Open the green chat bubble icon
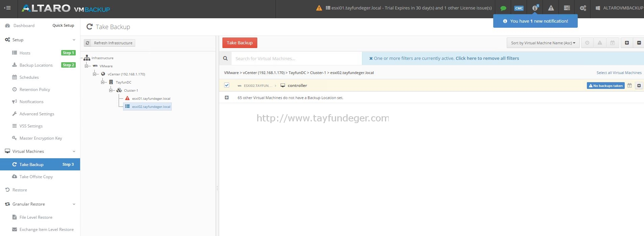This screenshot has height=236, width=644. (503, 8)
